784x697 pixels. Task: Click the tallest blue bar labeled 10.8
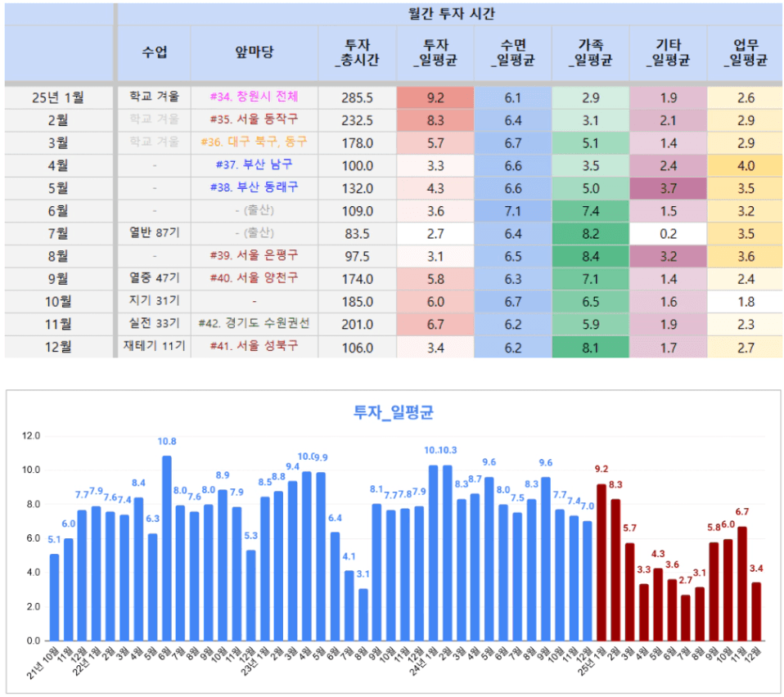pos(166,548)
